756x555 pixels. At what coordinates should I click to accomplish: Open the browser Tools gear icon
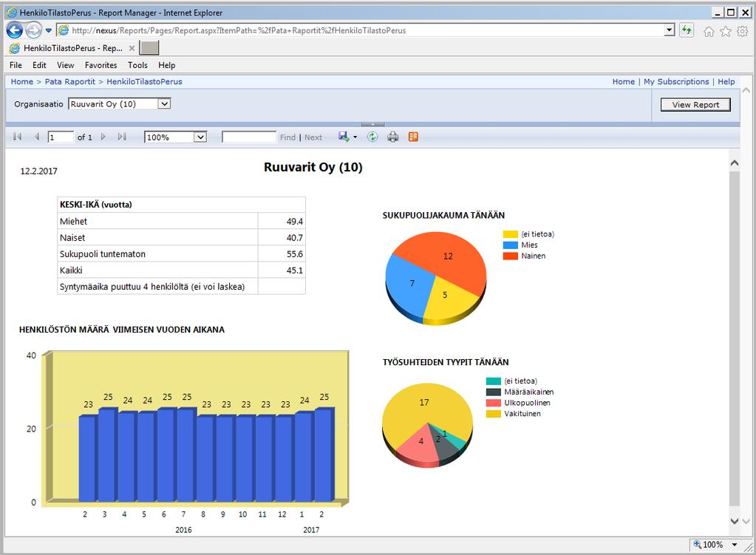pyautogui.click(x=743, y=31)
